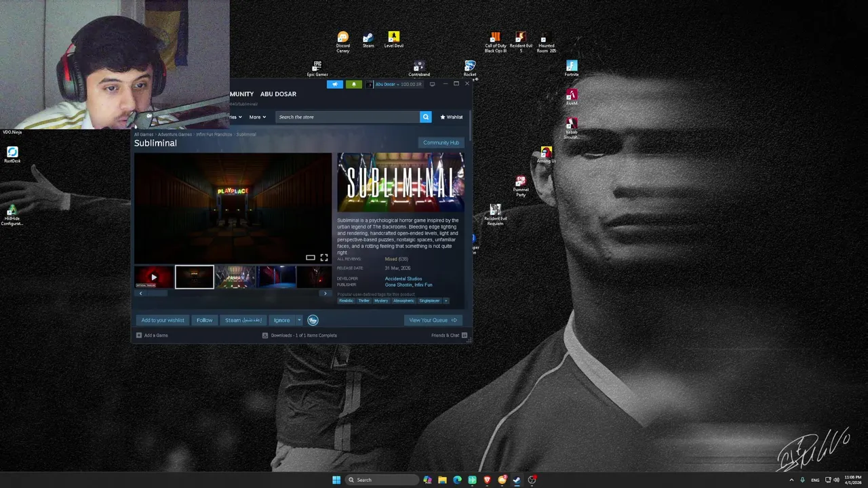Viewport: 868px width, 488px height.
Task: Click the Community Hub button
Action: (x=441, y=142)
